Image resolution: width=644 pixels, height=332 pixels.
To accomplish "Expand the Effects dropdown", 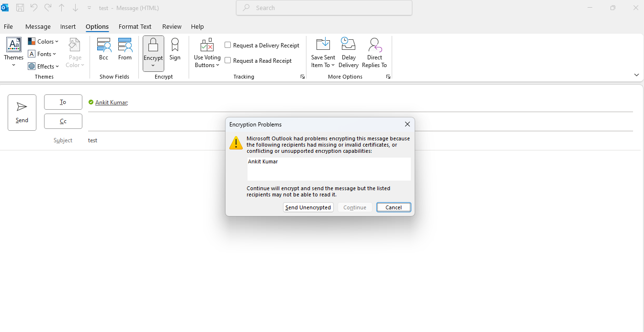I will (x=44, y=67).
